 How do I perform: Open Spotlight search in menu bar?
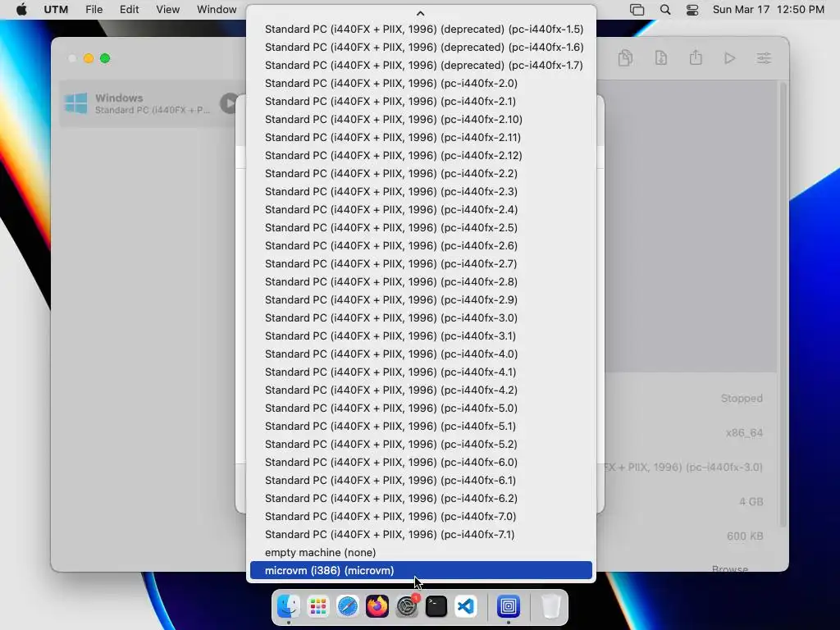coord(664,10)
